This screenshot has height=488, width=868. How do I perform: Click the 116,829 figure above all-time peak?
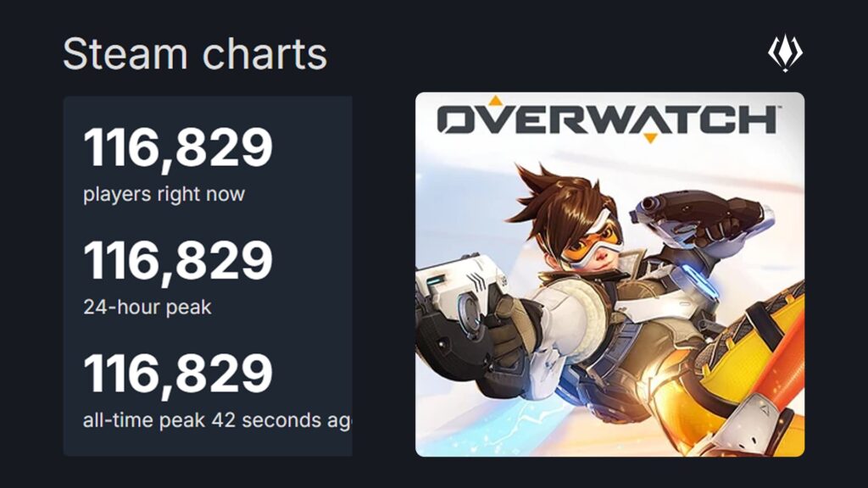pos(178,374)
